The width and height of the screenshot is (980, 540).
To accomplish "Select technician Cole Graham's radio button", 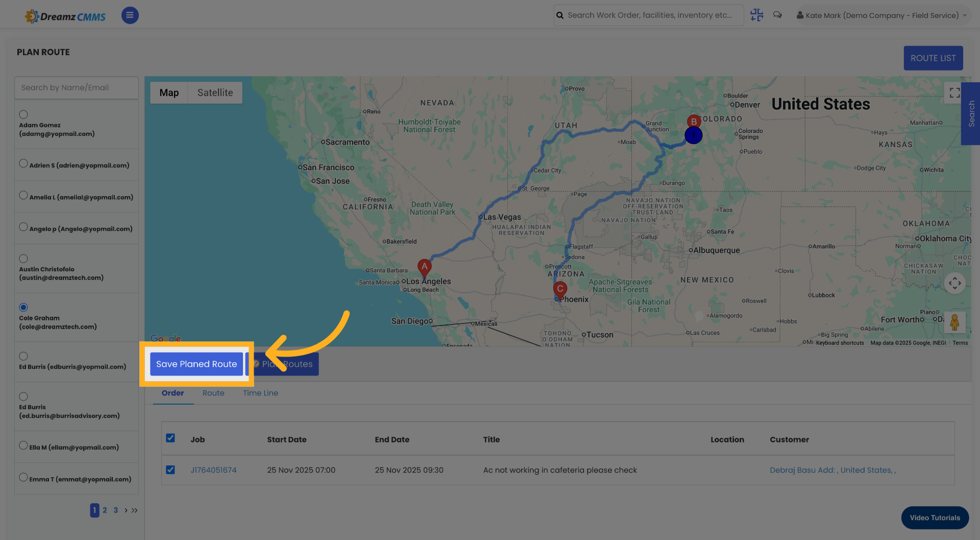I will (23, 307).
